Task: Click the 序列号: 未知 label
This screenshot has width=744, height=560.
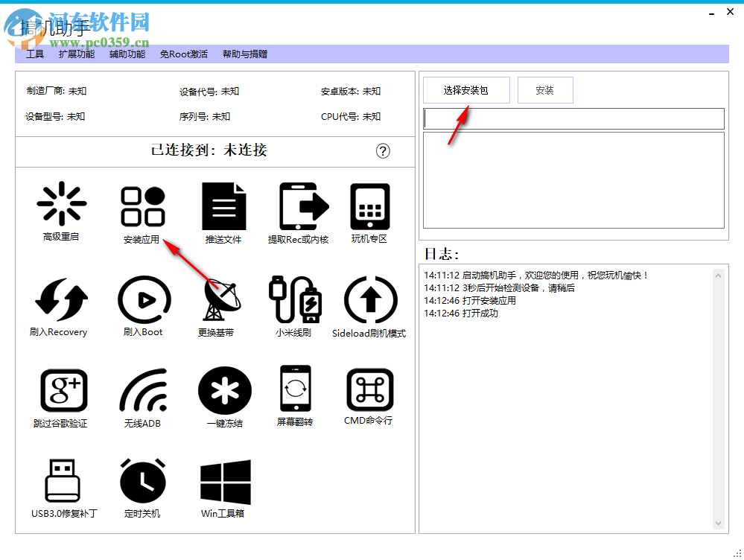Action: point(205,117)
